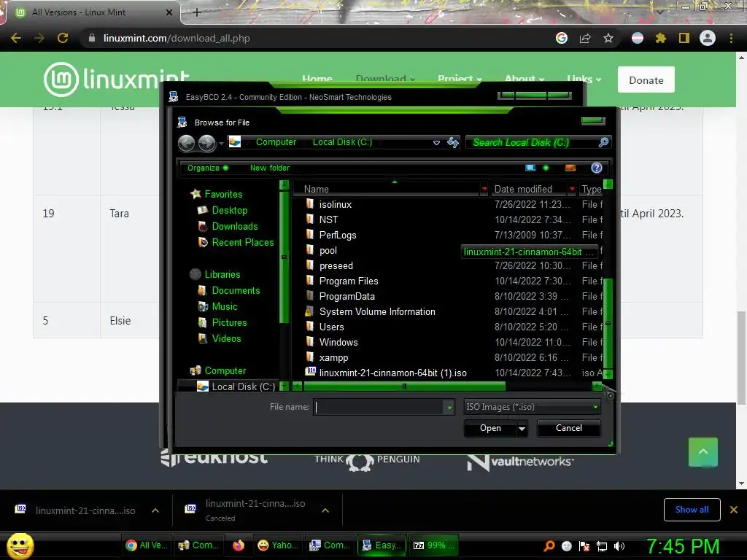
Task: Select the Users folder
Action: tap(331, 327)
